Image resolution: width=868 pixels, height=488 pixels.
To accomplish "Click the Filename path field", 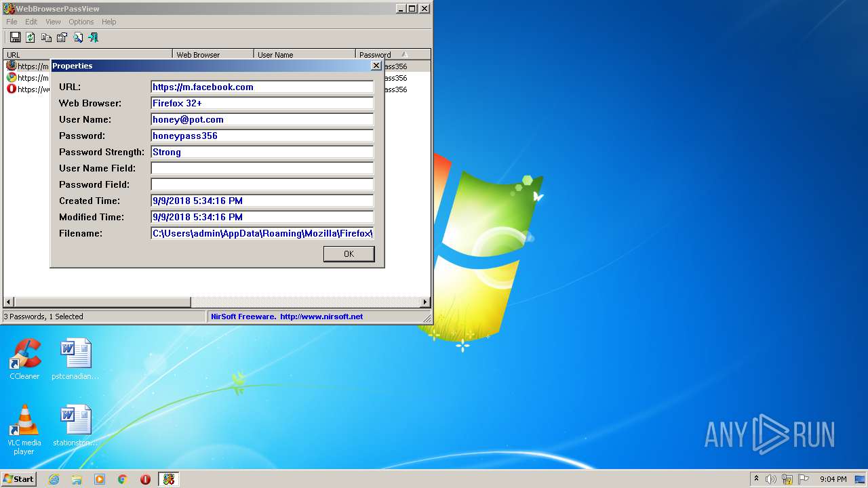I will point(262,233).
